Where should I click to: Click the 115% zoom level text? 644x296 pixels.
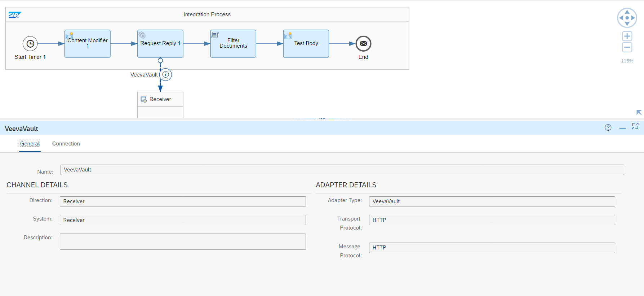pos(627,61)
